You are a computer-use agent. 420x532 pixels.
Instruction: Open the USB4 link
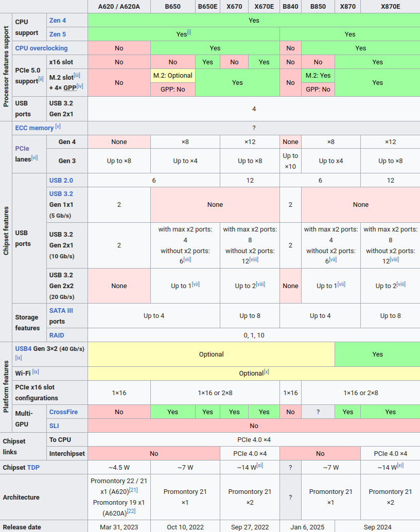point(23,349)
